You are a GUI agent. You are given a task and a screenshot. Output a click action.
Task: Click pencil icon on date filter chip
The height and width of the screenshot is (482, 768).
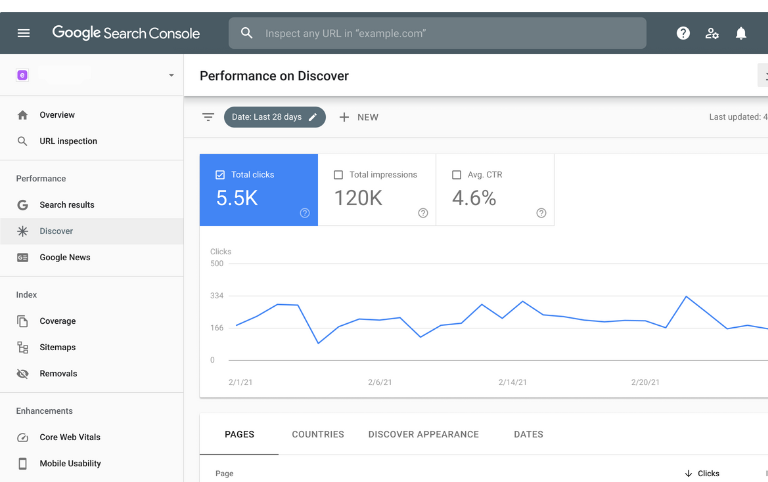[313, 117]
